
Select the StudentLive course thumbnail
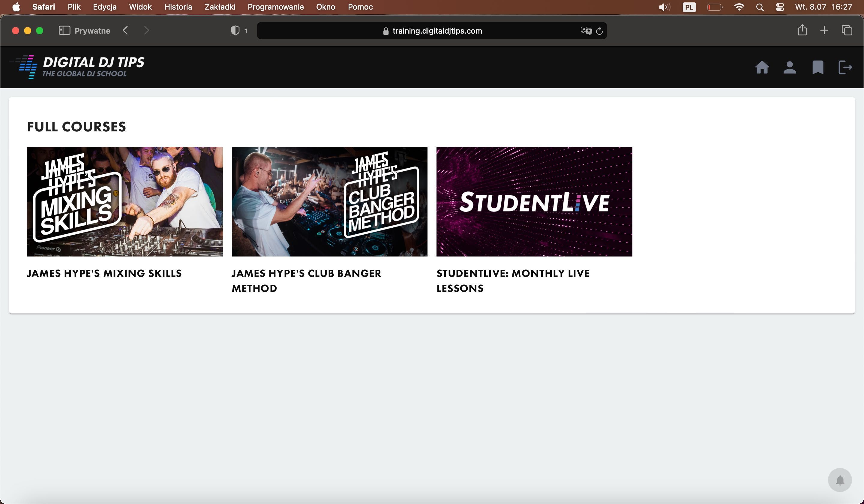[x=534, y=202]
